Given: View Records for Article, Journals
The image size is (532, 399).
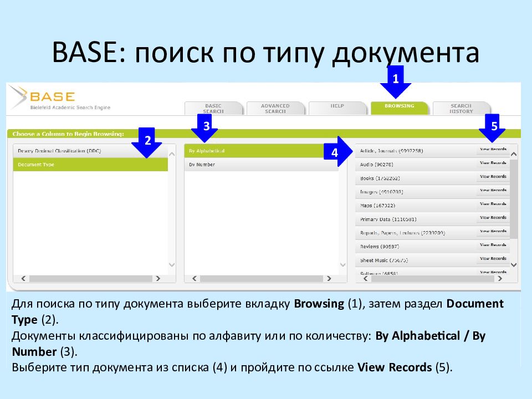Looking at the screenshot, I should pos(493,149).
